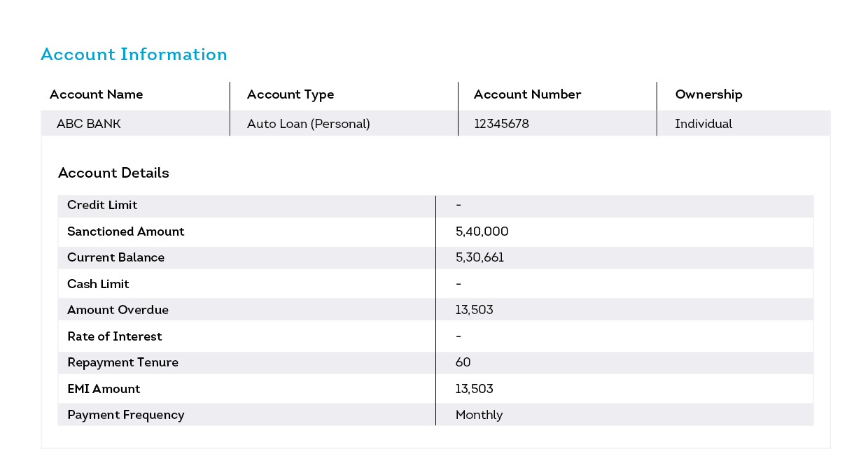Click the Rate of Interest label

pyautogui.click(x=114, y=336)
